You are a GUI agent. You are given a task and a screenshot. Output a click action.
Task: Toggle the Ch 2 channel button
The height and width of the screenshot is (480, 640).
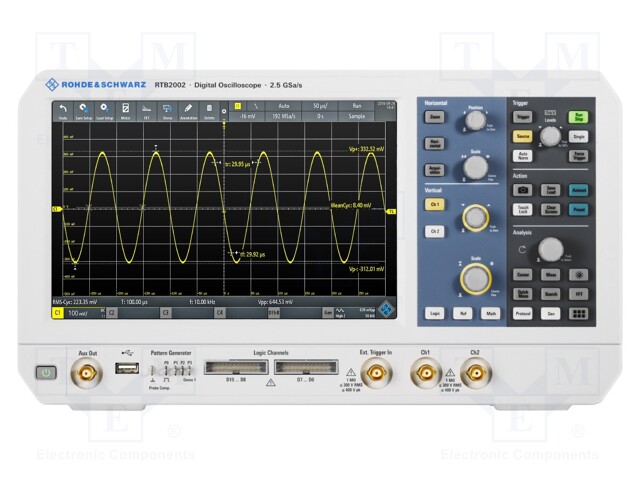point(435,231)
